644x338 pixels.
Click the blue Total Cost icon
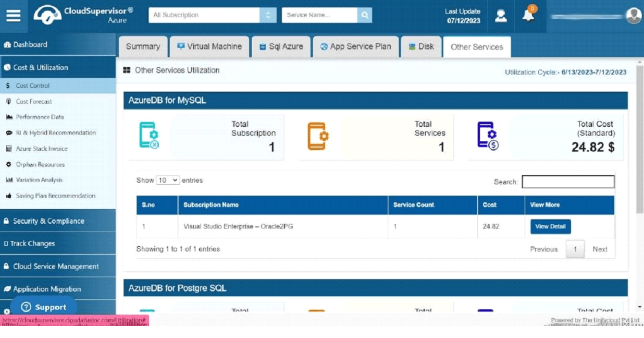488,136
